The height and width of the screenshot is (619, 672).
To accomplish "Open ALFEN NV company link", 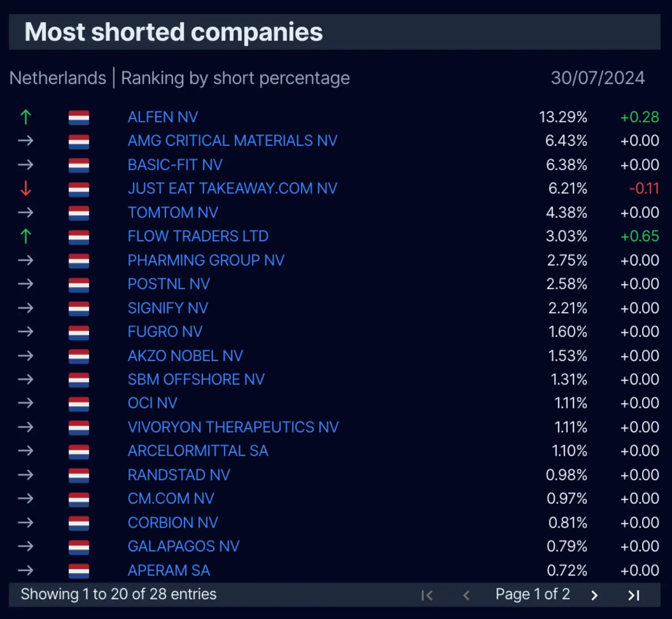I will (163, 117).
